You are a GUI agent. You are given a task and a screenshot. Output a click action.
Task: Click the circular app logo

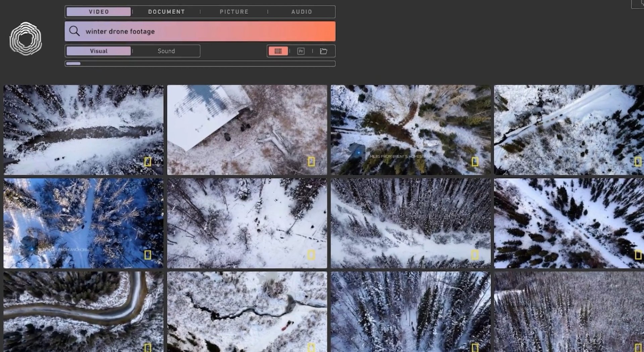click(x=25, y=39)
